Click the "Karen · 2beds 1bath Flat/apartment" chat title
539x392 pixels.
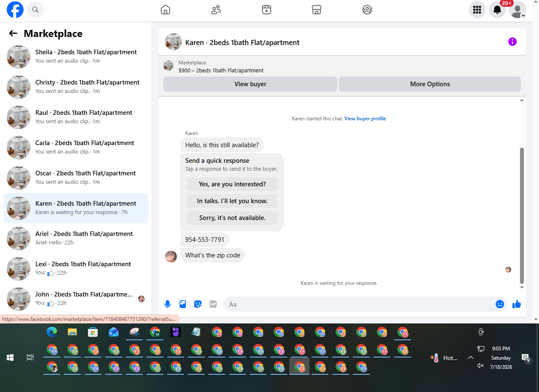click(x=243, y=42)
